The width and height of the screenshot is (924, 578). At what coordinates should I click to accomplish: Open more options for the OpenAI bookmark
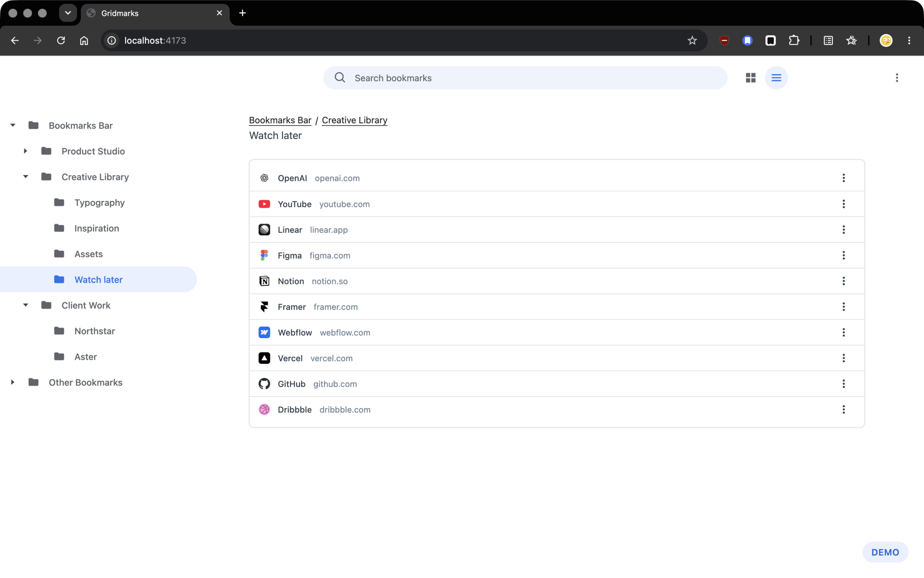pos(844,178)
